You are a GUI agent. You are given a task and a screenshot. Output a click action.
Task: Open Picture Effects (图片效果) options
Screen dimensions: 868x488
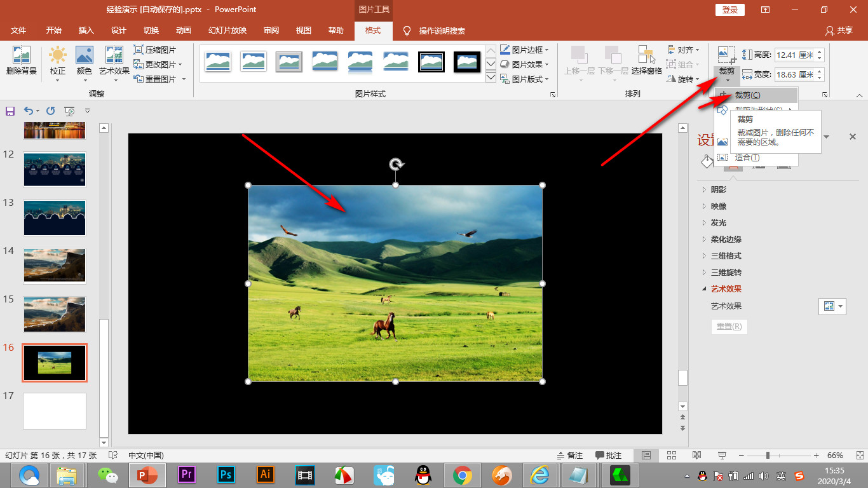pyautogui.click(x=525, y=64)
